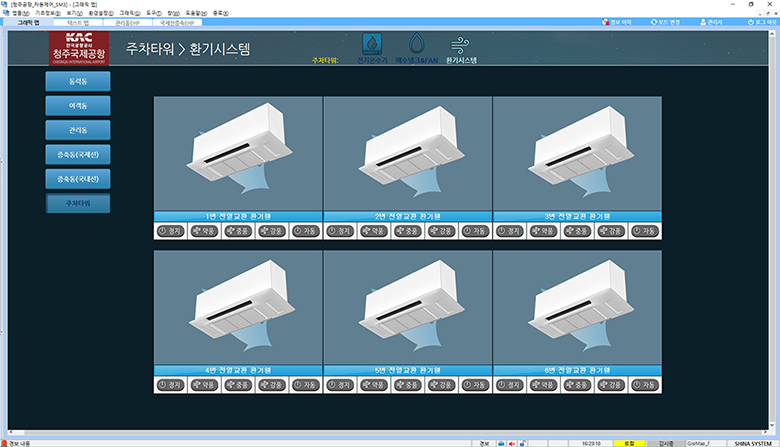780x447 pixels.
Task: Click the vertical scrollbar down arrow
Action: [773, 426]
